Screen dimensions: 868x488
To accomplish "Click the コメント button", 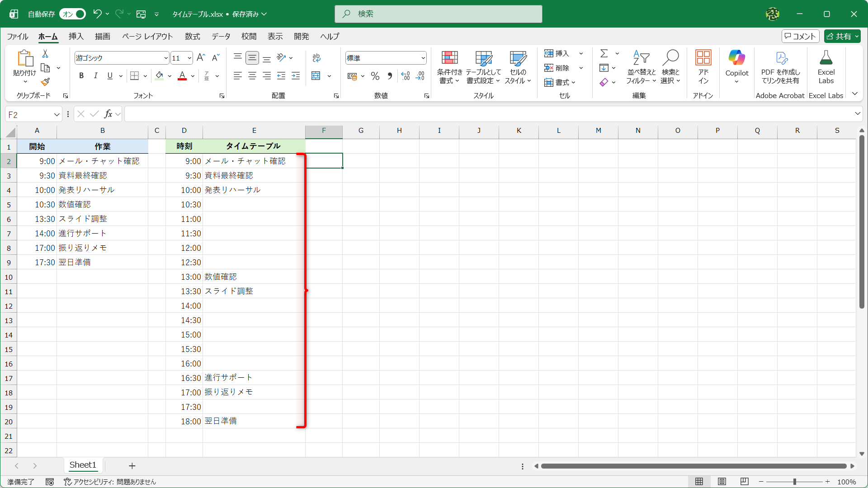I will 800,36.
